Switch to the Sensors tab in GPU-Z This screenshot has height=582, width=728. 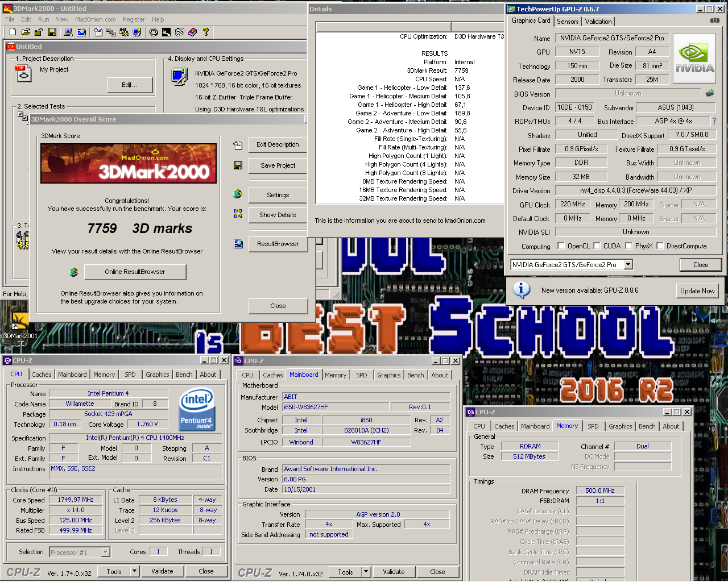pos(568,22)
